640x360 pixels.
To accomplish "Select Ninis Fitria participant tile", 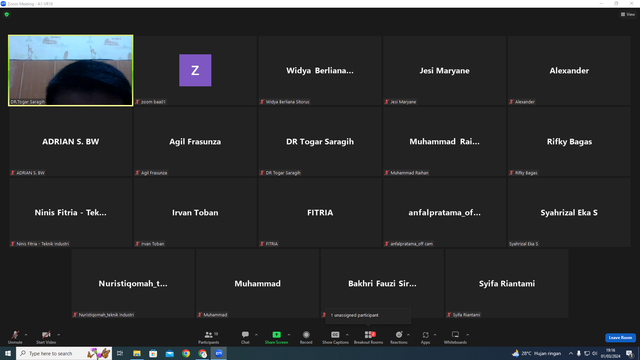I will [x=71, y=212].
